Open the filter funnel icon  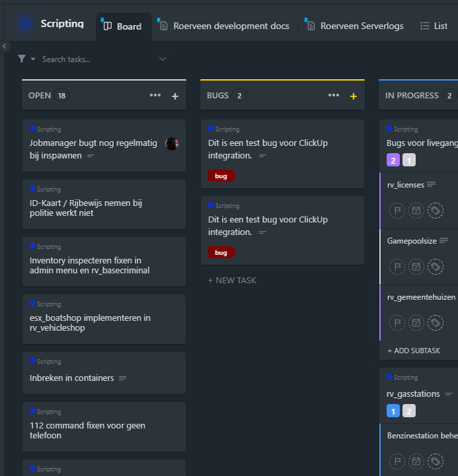click(x=22, y=59)
